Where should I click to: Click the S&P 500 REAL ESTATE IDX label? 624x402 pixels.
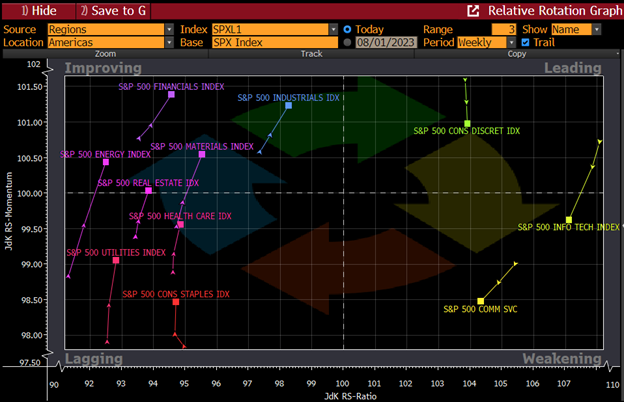(x=148, y=183)
